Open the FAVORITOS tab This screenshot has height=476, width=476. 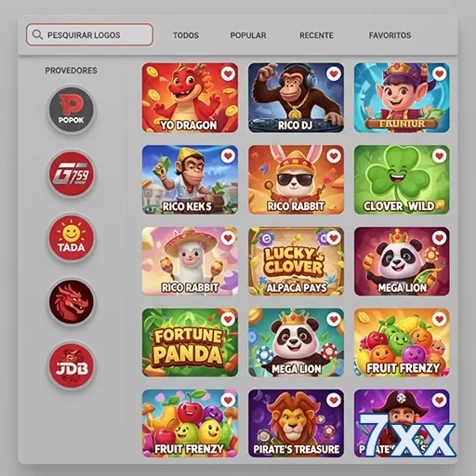pos(390,35)
